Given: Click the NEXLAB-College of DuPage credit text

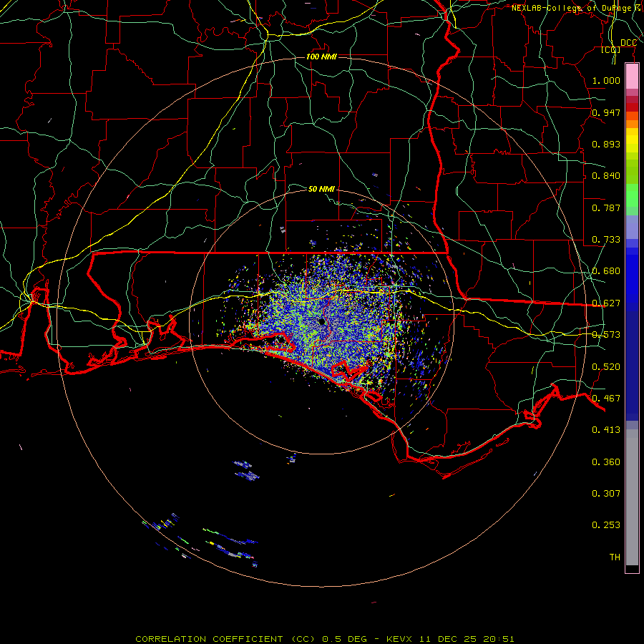Looking at the screenshot, I should 571,8.
